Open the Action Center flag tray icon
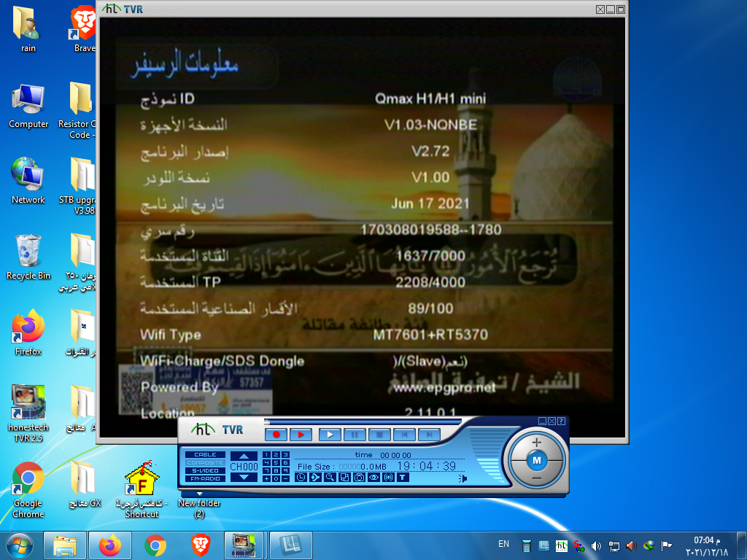Viewport: 747px width, 560px height. 667,545
